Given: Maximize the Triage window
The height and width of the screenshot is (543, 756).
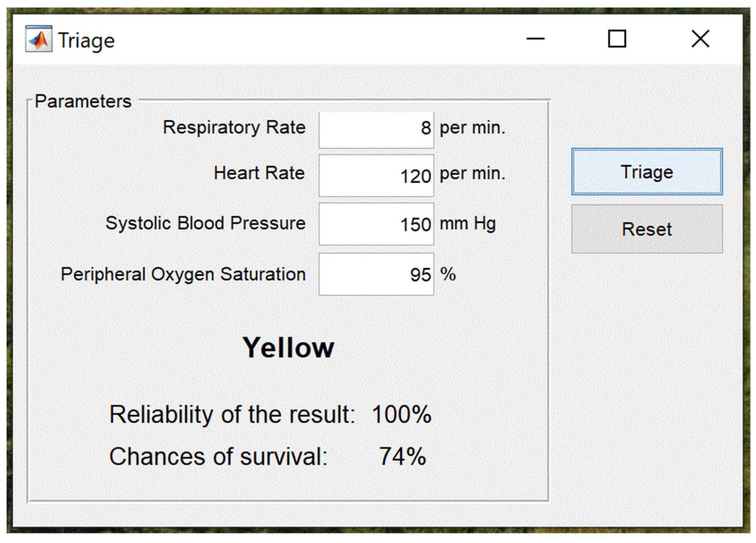Looking at the screenshot, I should pyautogui.click(x=617, y=39).
